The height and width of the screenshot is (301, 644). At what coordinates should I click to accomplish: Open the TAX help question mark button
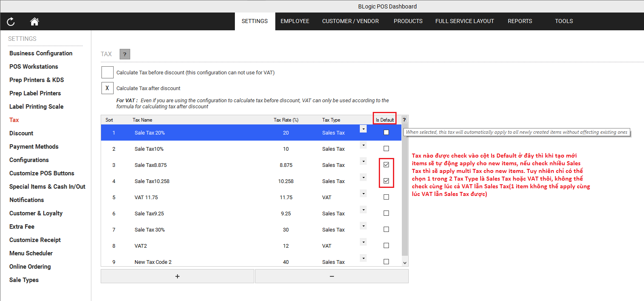pos(125,54)
